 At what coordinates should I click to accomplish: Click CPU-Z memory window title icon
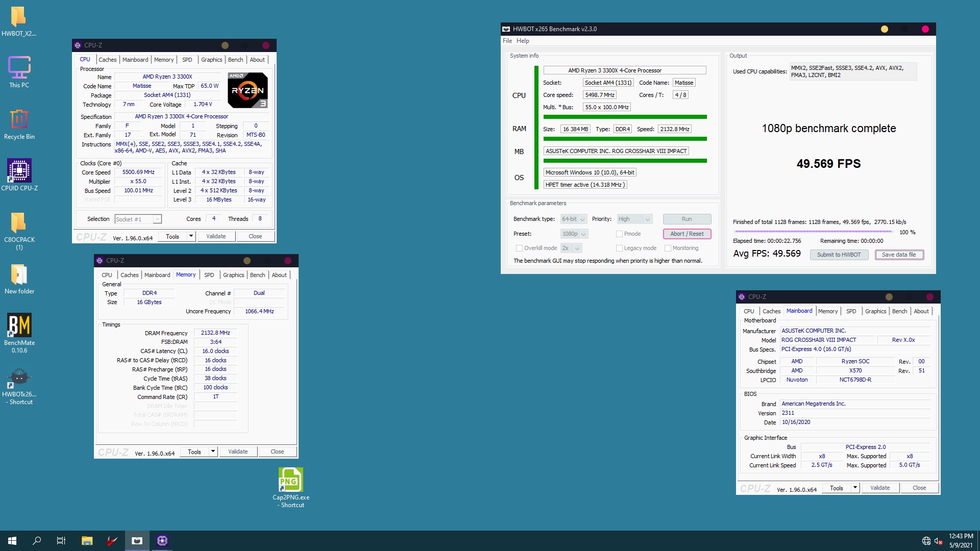coord(100,261)
